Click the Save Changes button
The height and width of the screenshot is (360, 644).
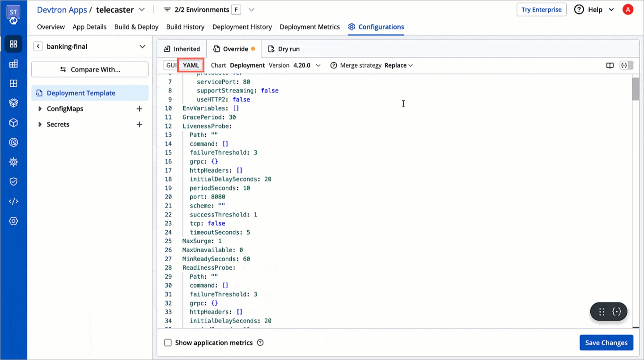606,342
